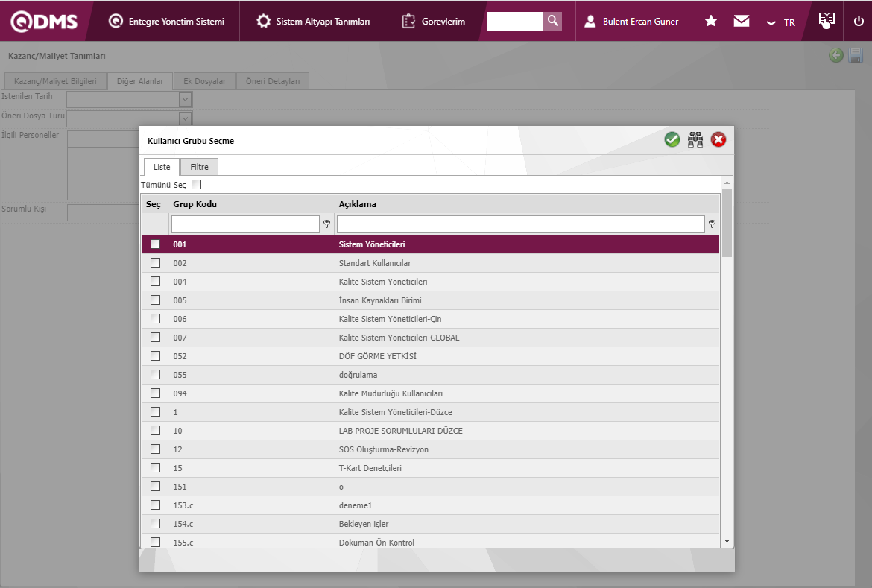Open favorites star icon
Screen dimensions: 872x588
point(711,21)
